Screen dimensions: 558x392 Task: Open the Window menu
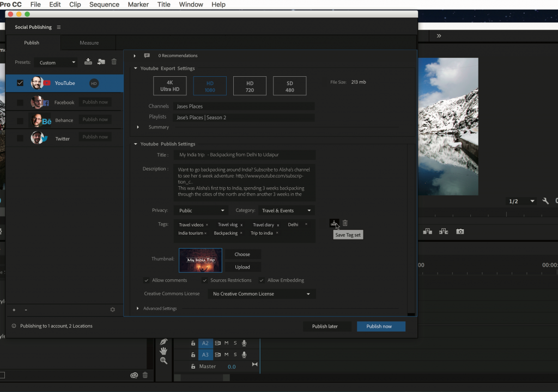(191, 4)
